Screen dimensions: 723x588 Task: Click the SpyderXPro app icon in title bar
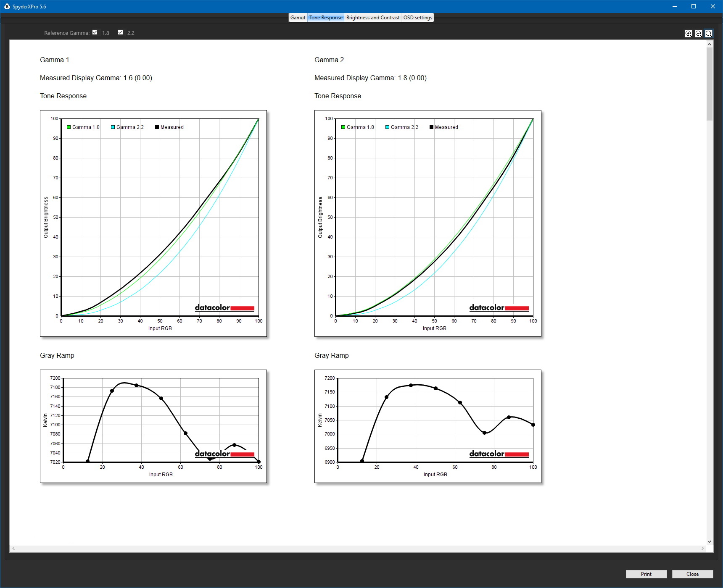click(x=7, y=6)
